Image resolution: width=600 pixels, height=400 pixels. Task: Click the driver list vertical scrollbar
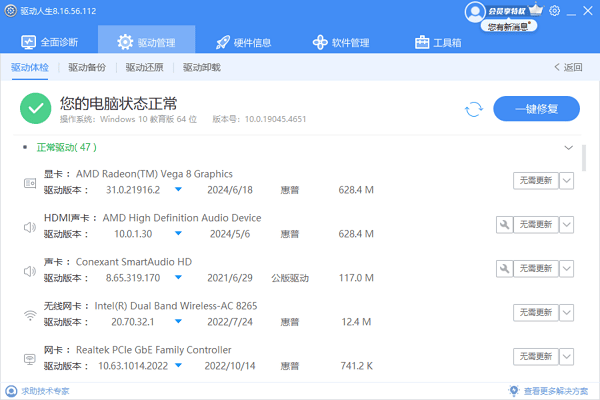point(584,158)
